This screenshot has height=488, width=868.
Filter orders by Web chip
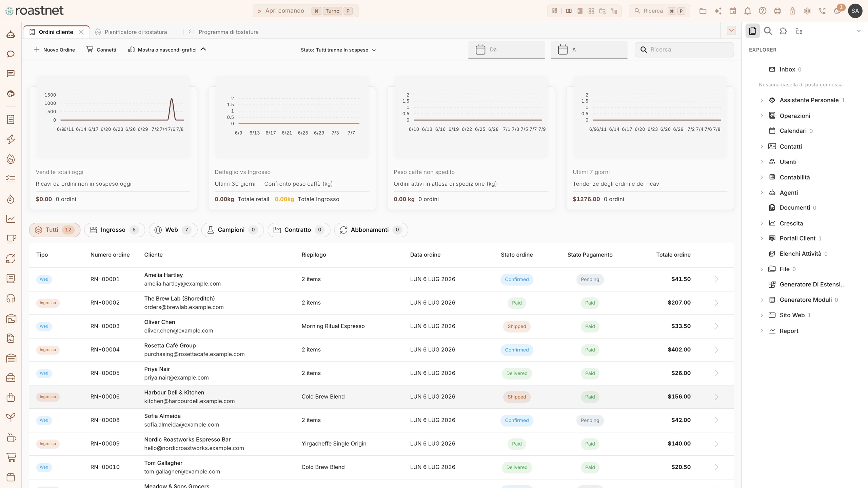point(173,230)
